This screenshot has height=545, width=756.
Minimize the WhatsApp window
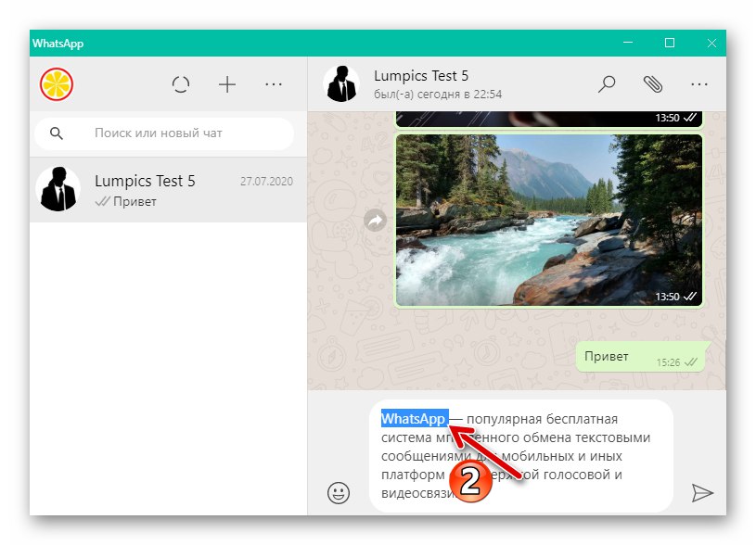click(x=628, y=43)
